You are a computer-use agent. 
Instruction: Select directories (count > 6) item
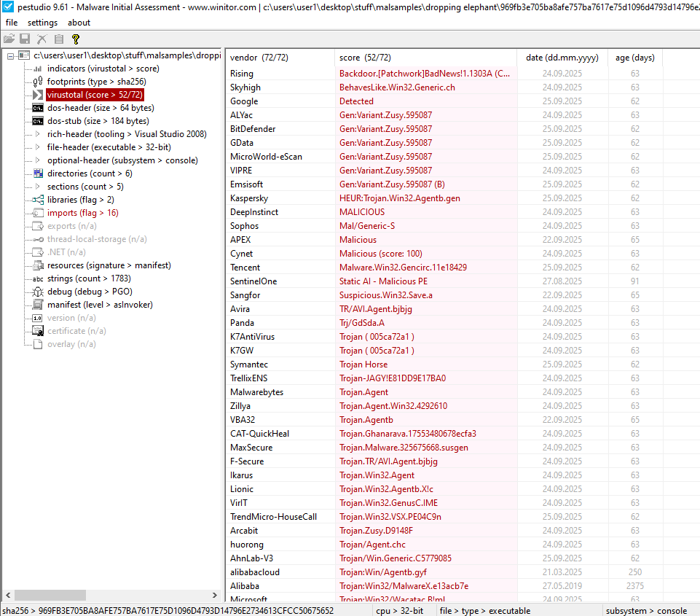[90, 174]
